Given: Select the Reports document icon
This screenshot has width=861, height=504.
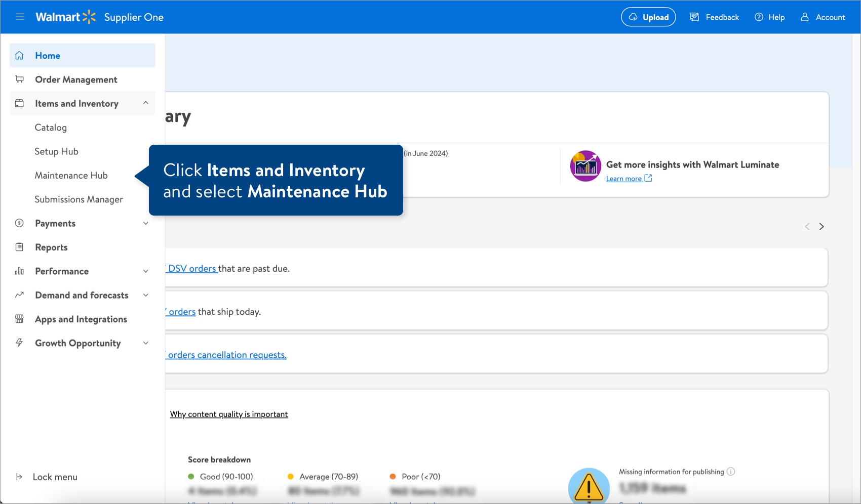Looking at the screenshot, I should click(20, 247).
